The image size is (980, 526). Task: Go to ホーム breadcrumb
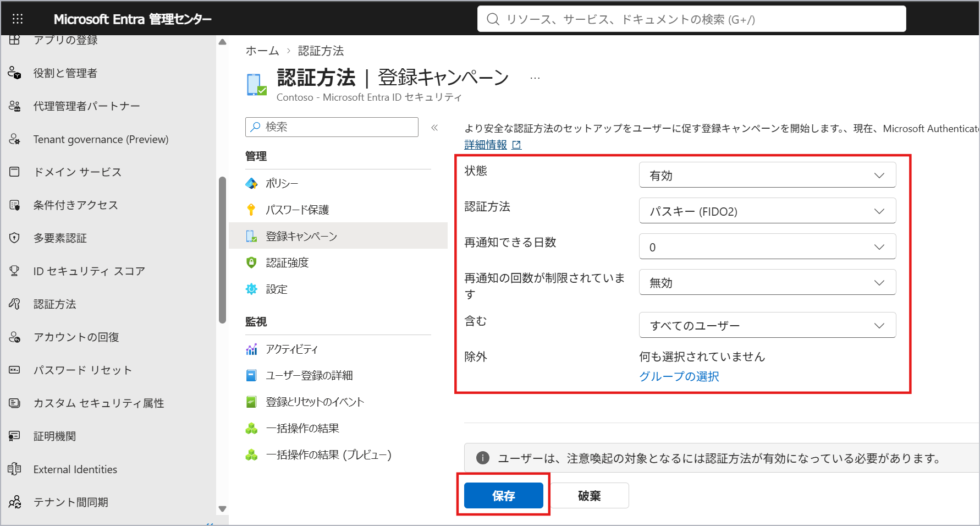[x=262, y=51]
